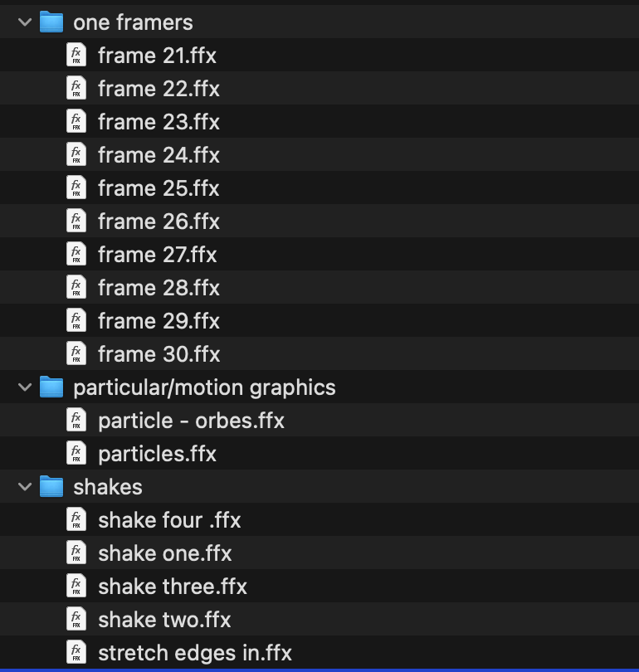Click the particular/motion graphics folder icon

[x=51, y=387]
